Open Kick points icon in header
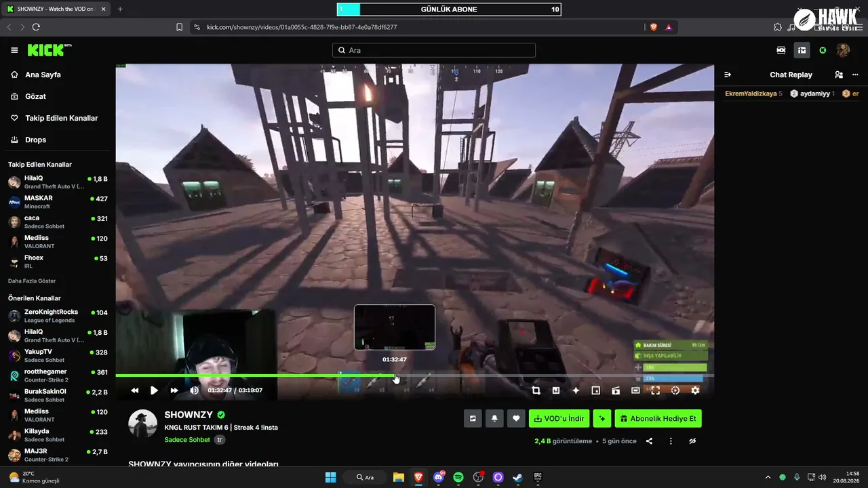The width and height of the screenshot is (868, 488). (x=823, y=50)
